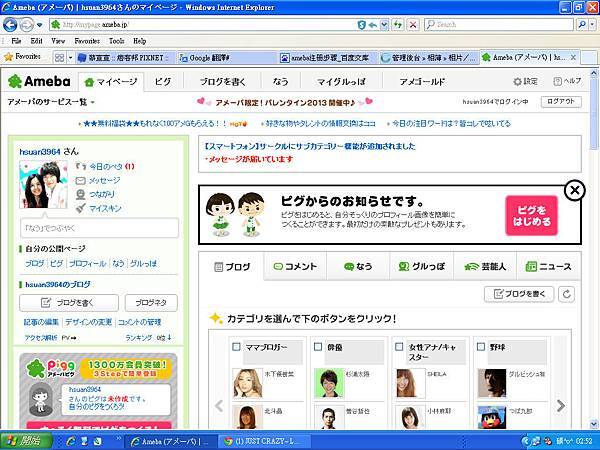Open the View menu
Image resolution: width=600 pixels, height=450 pixels.
pyautogui.click(x=58, y=41)
